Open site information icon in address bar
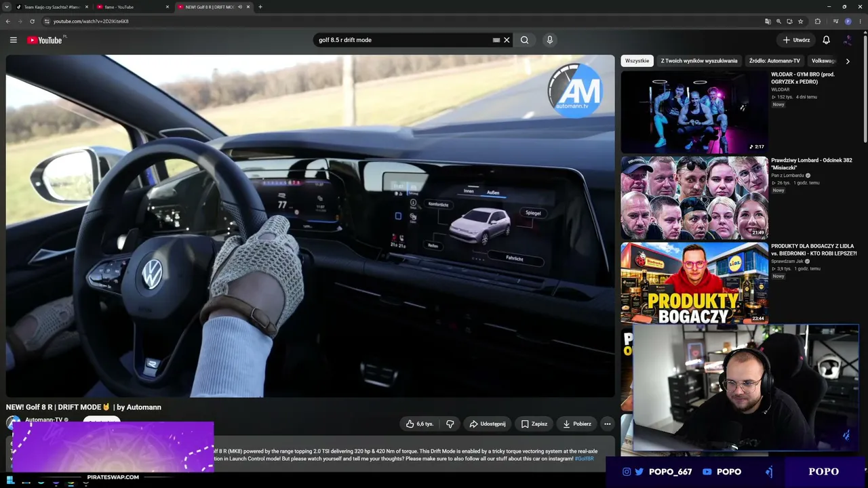 [47, 21]
